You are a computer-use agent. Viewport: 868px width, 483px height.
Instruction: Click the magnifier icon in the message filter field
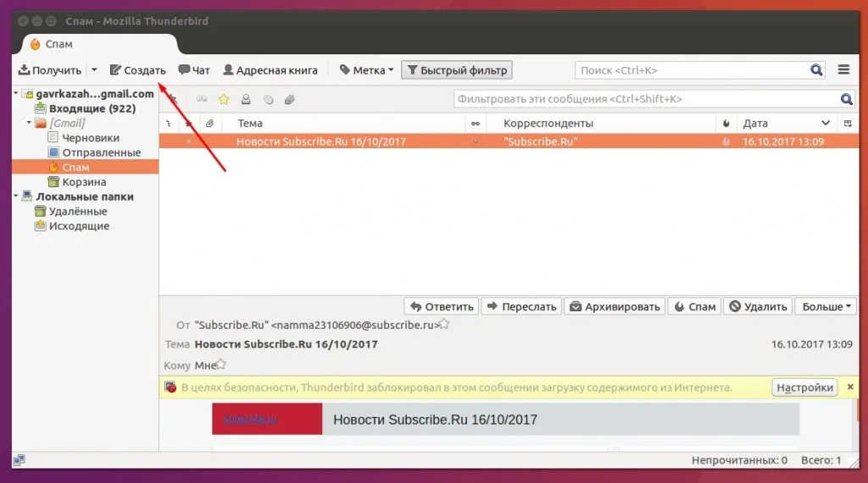click(x=846, y=99)
